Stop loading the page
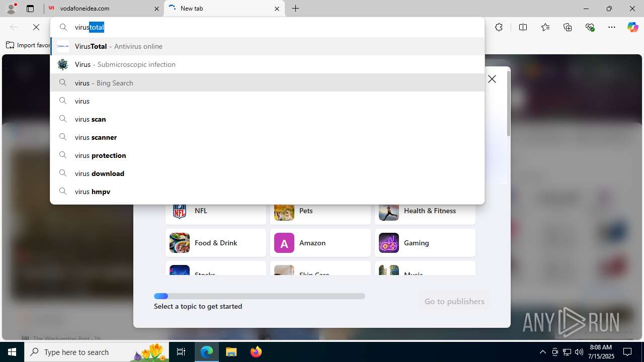Screen dimensions: 644x362 (x=36, y=27)
